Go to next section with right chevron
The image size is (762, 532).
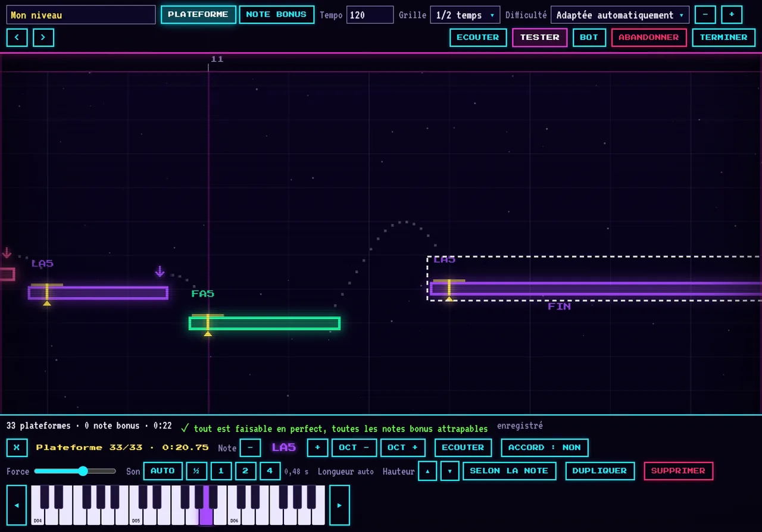tap(43, 37)
